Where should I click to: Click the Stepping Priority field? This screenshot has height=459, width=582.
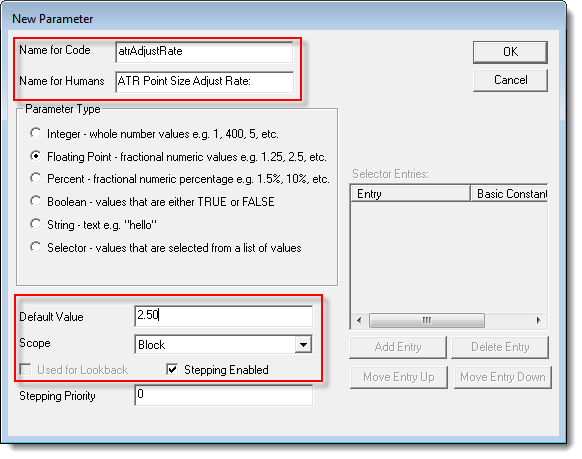tap(223, 395)
